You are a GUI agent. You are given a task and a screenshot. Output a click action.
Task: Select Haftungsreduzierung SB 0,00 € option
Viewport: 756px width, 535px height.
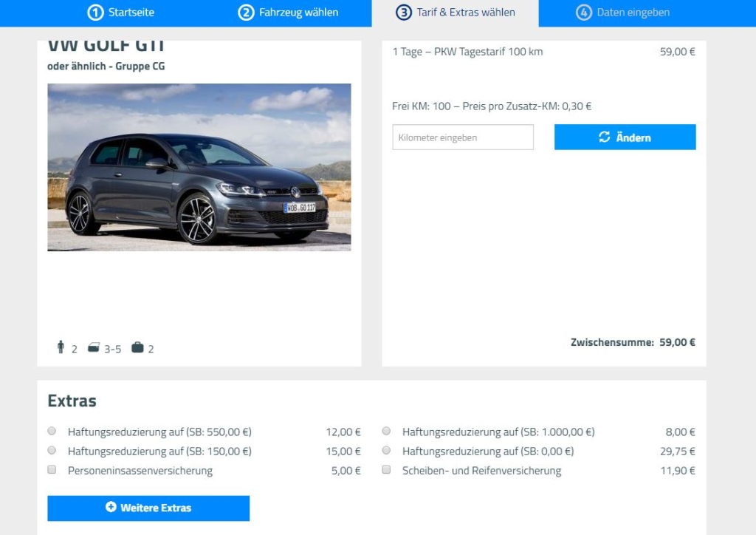pos(386,451)
